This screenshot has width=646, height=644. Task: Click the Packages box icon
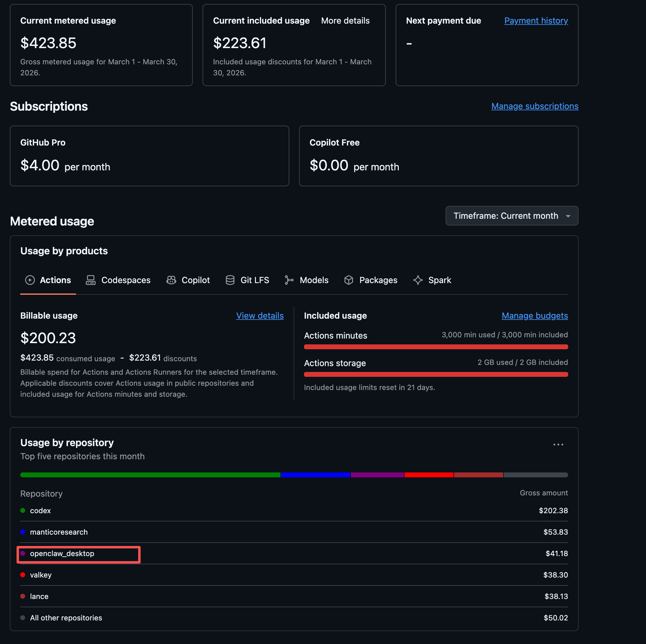(x=349, y=280)
